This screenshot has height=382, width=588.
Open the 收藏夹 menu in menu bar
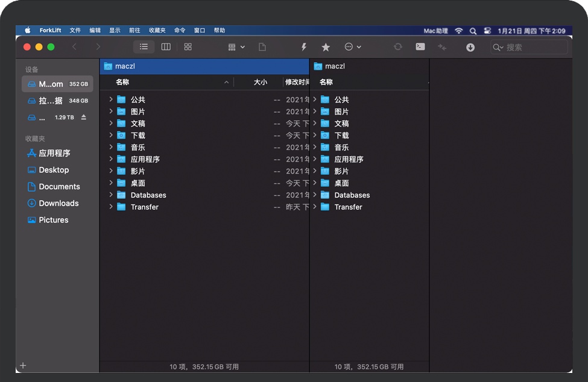pos(157,30)
